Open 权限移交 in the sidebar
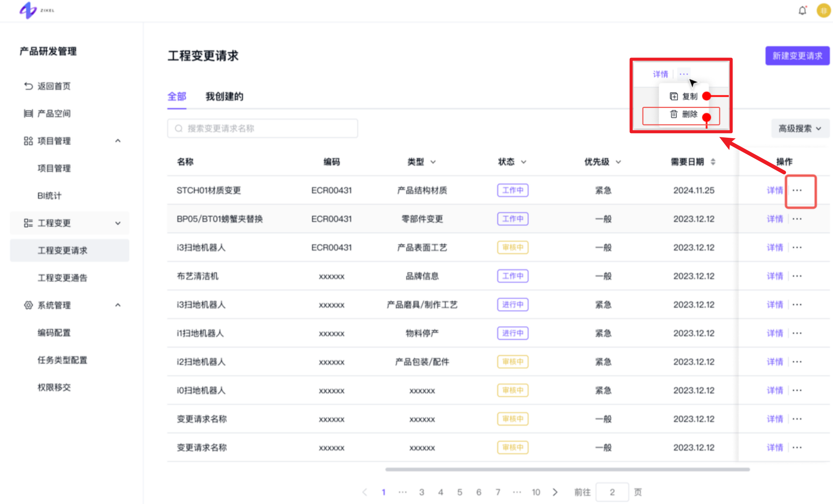This screenshot has height=504, width=833. [54, 387]
